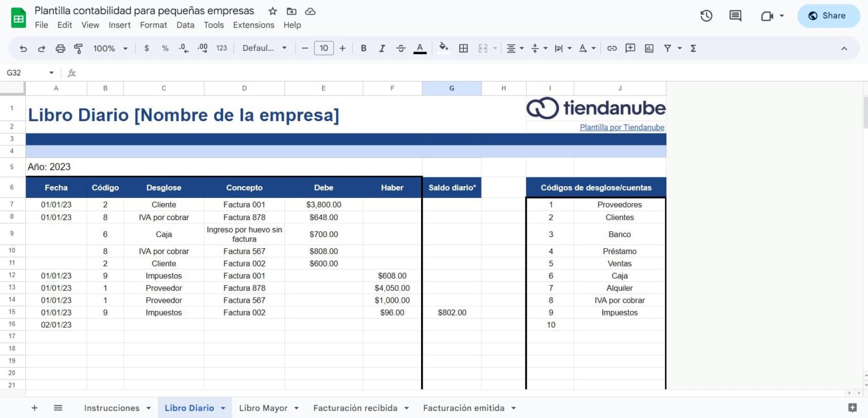
Task: Follow the Plantilla por Tiendanube link
Action: coord(622,127)
